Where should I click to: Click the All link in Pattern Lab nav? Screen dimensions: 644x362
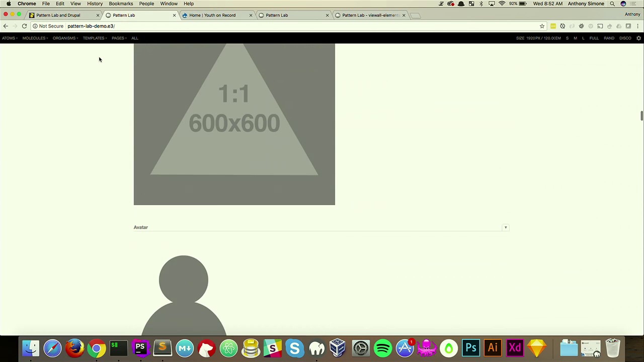[135, 38]
